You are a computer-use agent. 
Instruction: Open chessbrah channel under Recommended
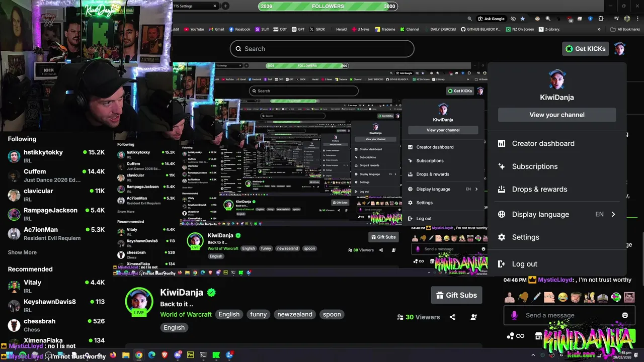pos(56,325)
